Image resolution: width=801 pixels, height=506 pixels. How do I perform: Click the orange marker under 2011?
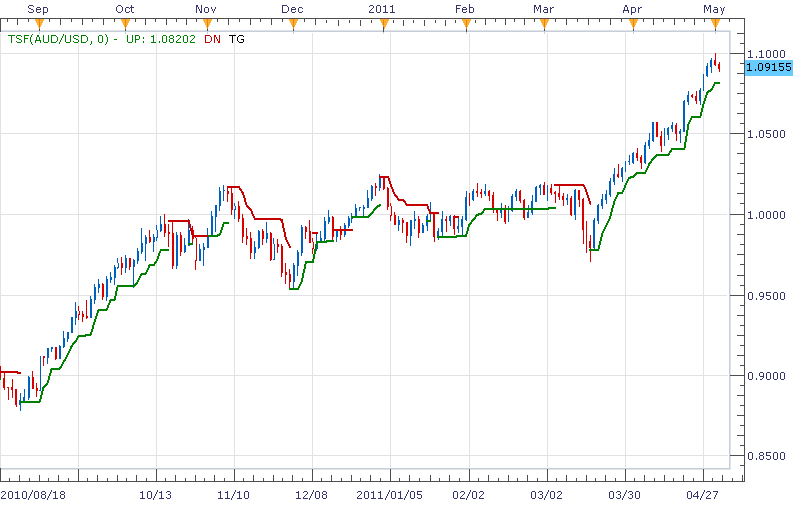click(x=384, y=24)
